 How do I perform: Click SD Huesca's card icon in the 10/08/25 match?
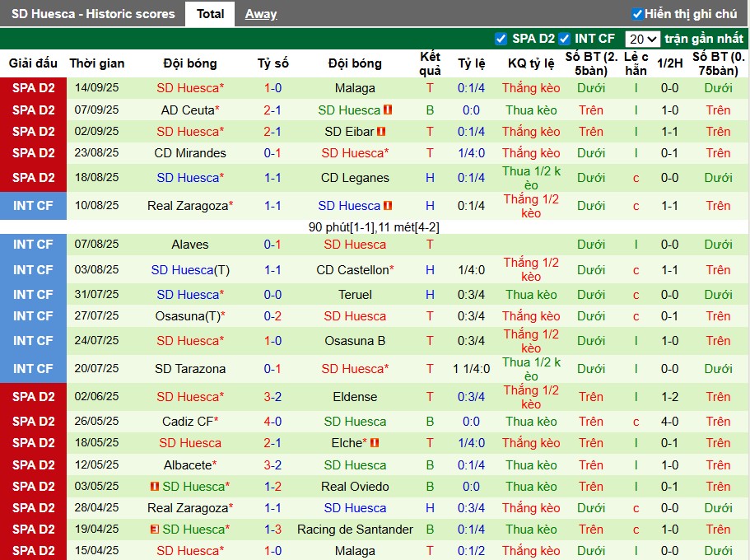coord(388,206)
